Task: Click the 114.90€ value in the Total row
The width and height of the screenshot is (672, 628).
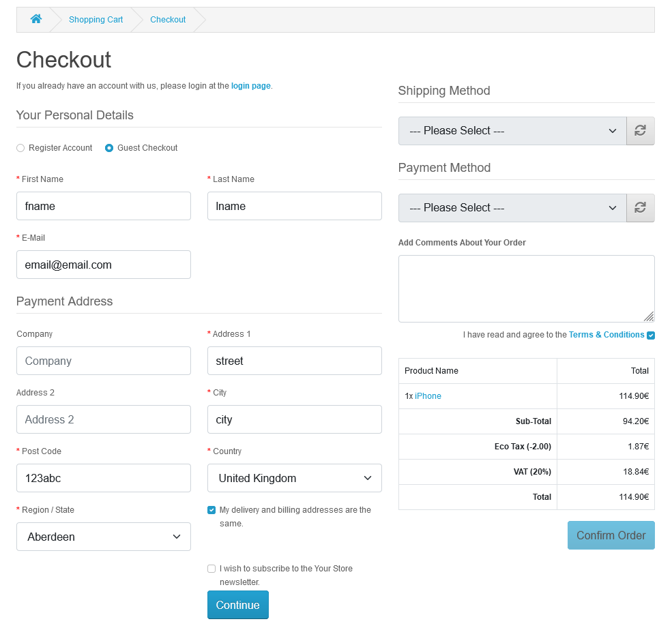Action: pyautogui.click(x=633, y=497)
